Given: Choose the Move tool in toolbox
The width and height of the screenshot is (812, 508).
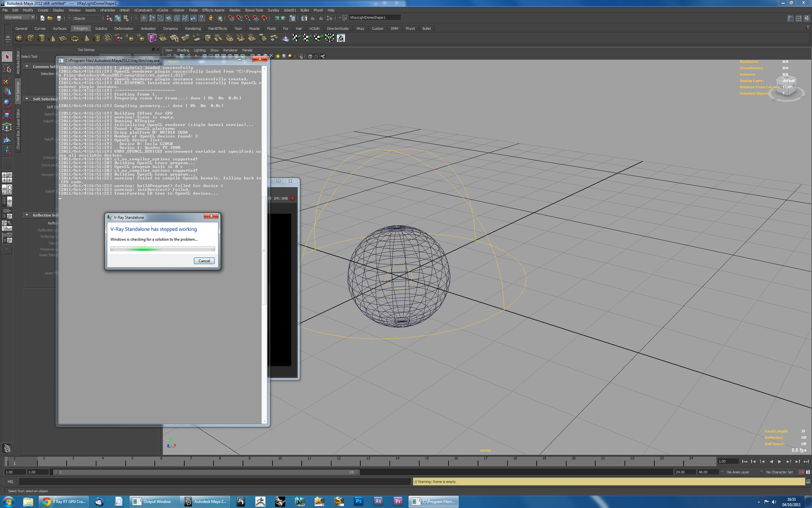Looking at the screenshot, I should (7, 92).
